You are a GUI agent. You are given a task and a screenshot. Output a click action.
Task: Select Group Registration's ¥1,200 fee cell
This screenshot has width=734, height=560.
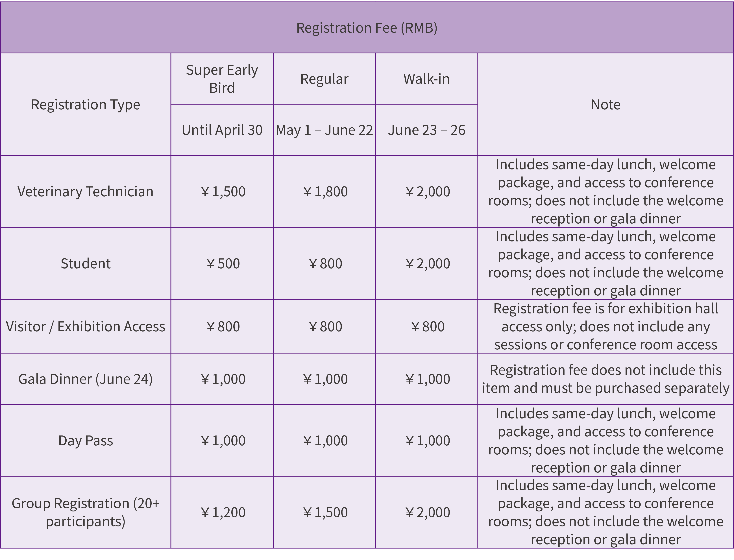(223, 512)
